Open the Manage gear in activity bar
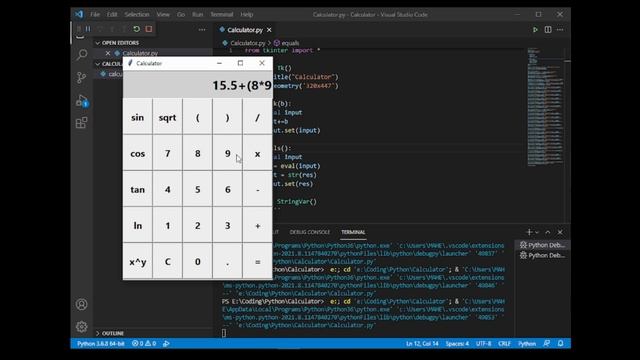This screenshot has width=640, height=360. click(82, 327)
